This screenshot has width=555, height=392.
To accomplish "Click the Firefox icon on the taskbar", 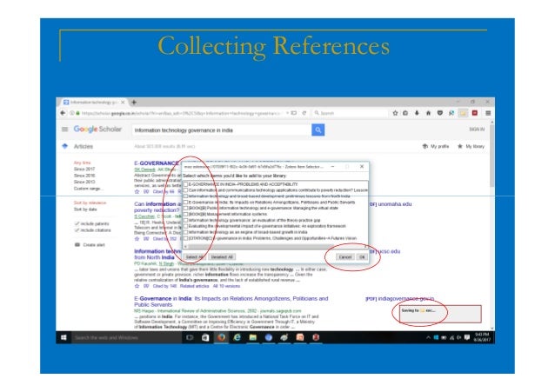I will coord(222,337).
